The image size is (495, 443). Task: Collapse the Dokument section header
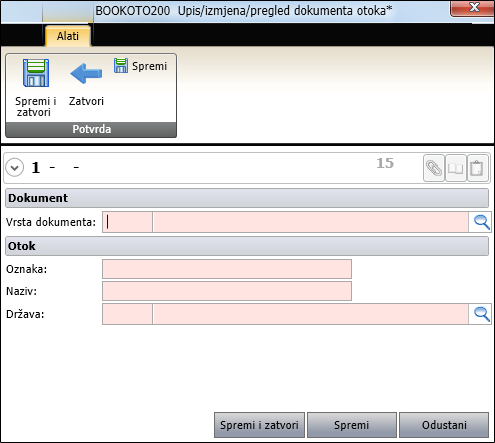247,198
